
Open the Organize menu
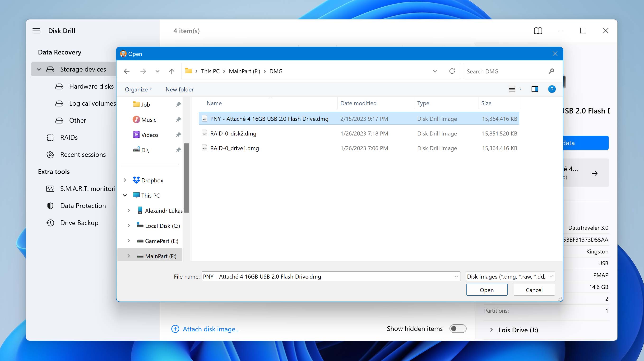[138, 89]
